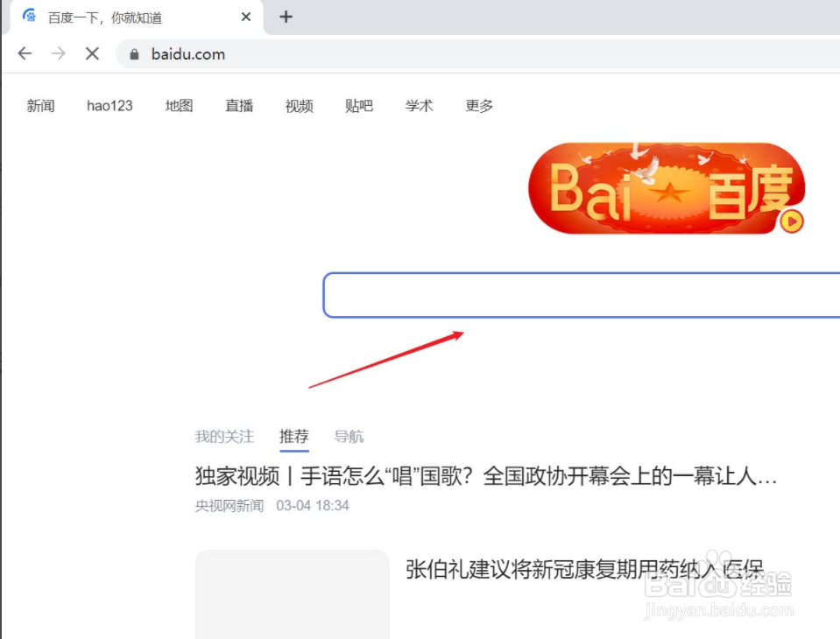Open the 新闻 link
Screen dimensions: 840x639
tap(40, 106)
